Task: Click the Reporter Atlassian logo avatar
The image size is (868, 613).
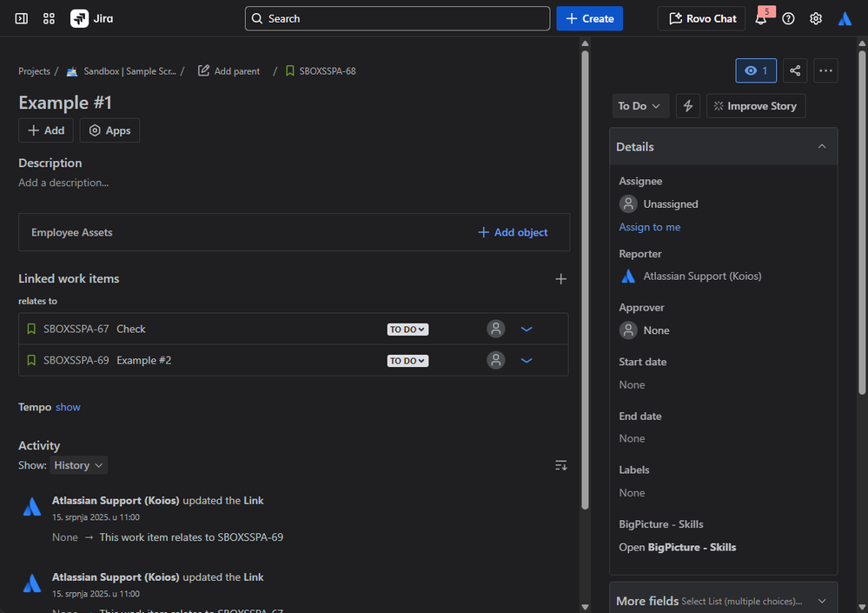Action: [x=627, y=276]
